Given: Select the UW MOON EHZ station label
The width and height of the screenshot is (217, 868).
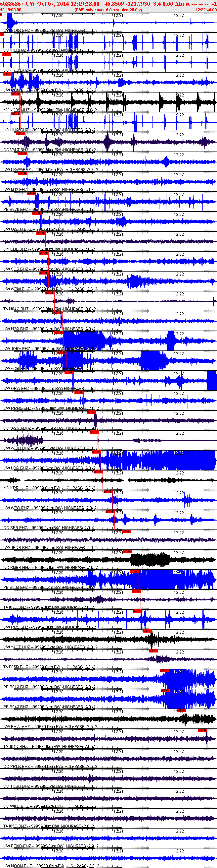Looking at the screenshot, I should pos(51,866).
